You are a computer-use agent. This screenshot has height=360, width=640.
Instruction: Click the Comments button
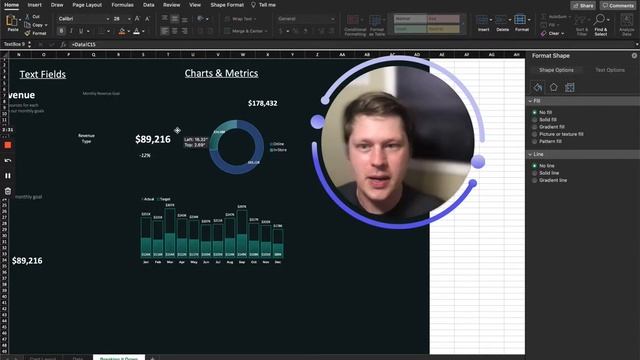619,5
